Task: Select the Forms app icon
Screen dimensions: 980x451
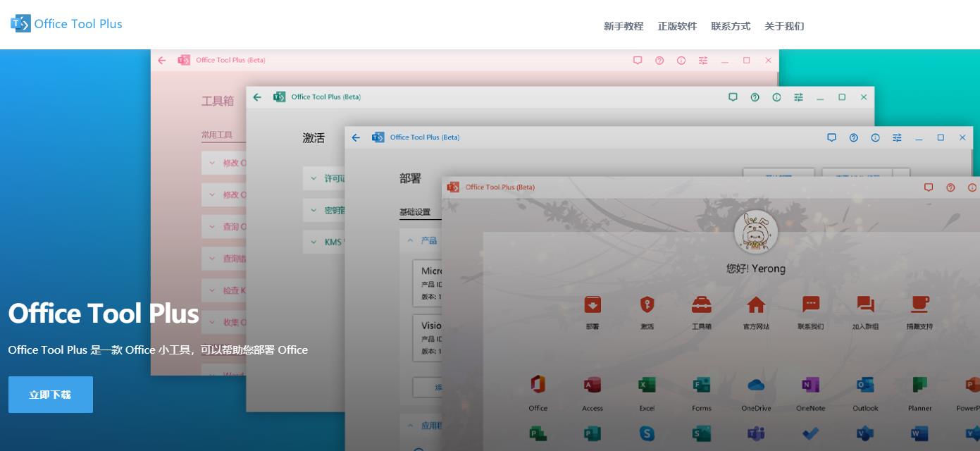Action: 702,385
